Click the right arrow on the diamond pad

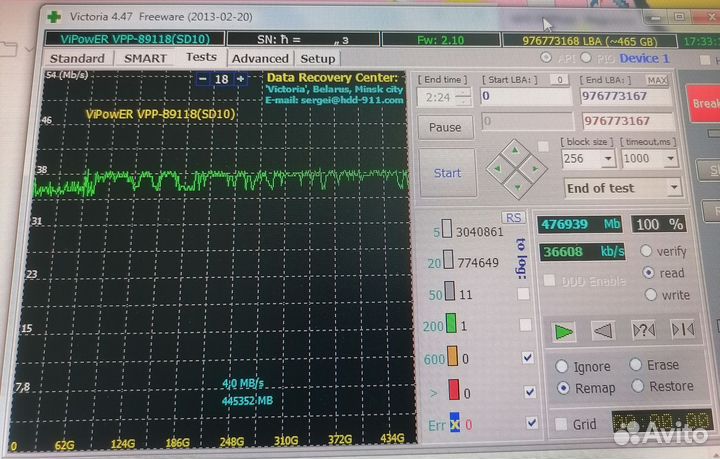click(x=534, y=168)
